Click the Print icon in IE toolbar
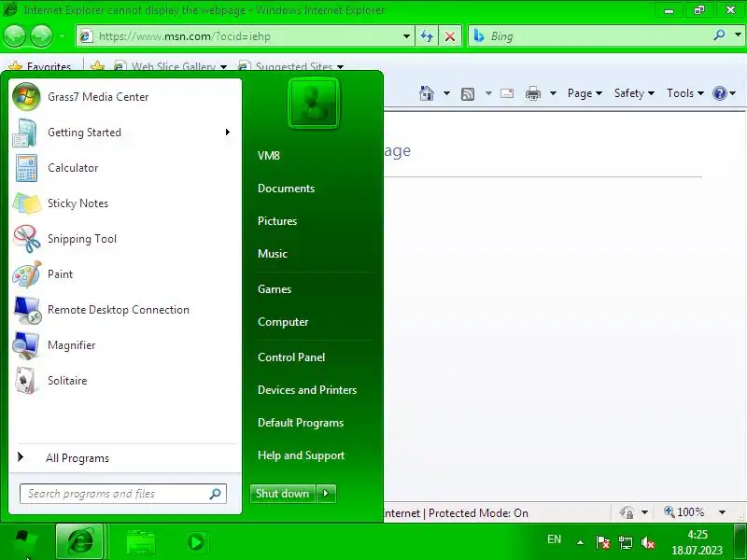Viewport: 747px width, 560px height. coord(532,93)
